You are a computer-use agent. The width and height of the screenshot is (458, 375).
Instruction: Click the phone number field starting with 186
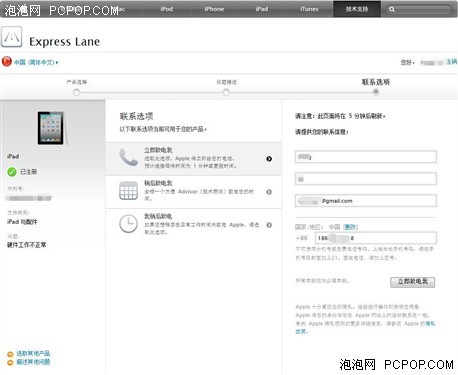376,238
